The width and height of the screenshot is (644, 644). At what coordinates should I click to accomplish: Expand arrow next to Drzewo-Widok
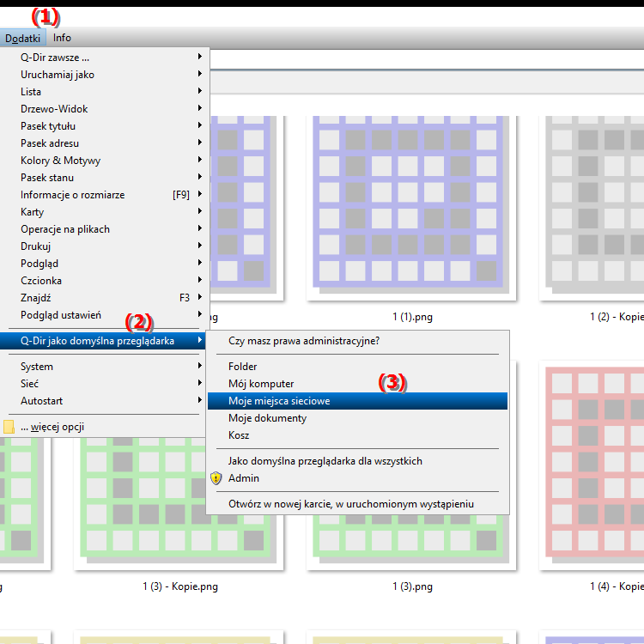pyautogui.click(x=199, y=107)
